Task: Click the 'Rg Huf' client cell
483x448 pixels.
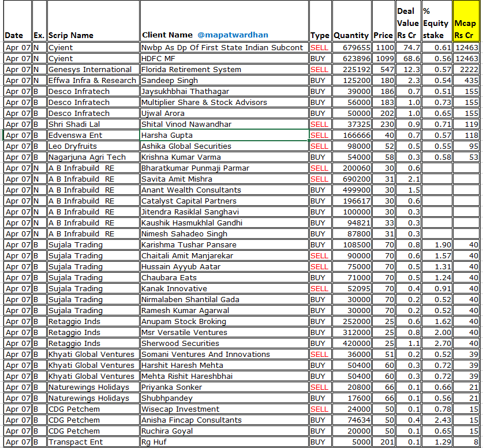Action: pos(224,442)
